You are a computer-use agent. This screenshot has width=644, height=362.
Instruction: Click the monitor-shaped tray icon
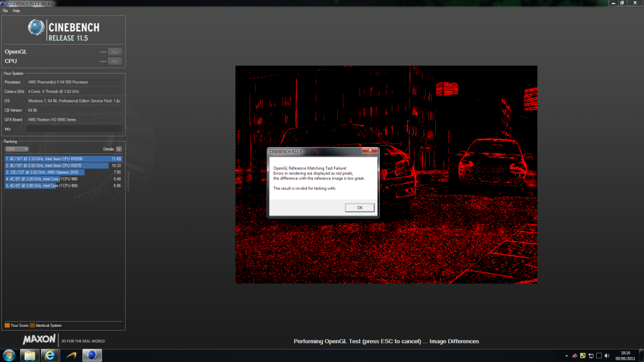[591, 356]
